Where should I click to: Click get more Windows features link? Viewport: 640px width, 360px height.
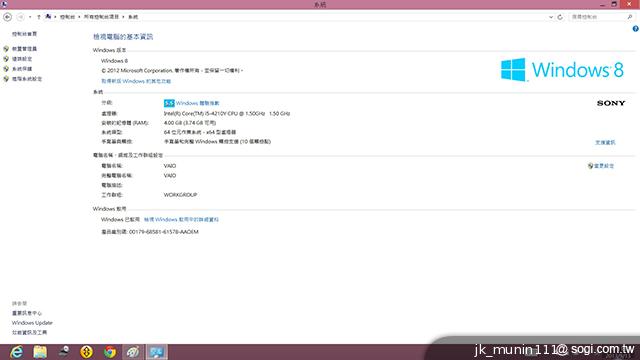pos(136,81)
